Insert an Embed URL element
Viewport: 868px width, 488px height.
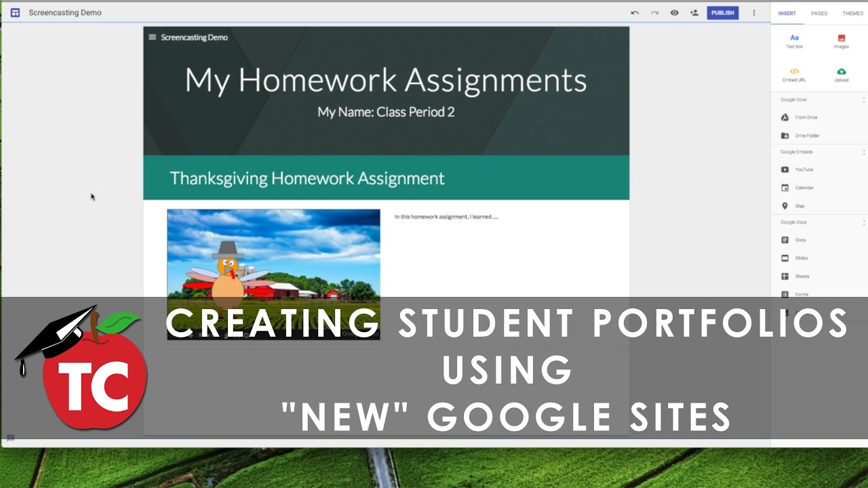click(794, 75)
